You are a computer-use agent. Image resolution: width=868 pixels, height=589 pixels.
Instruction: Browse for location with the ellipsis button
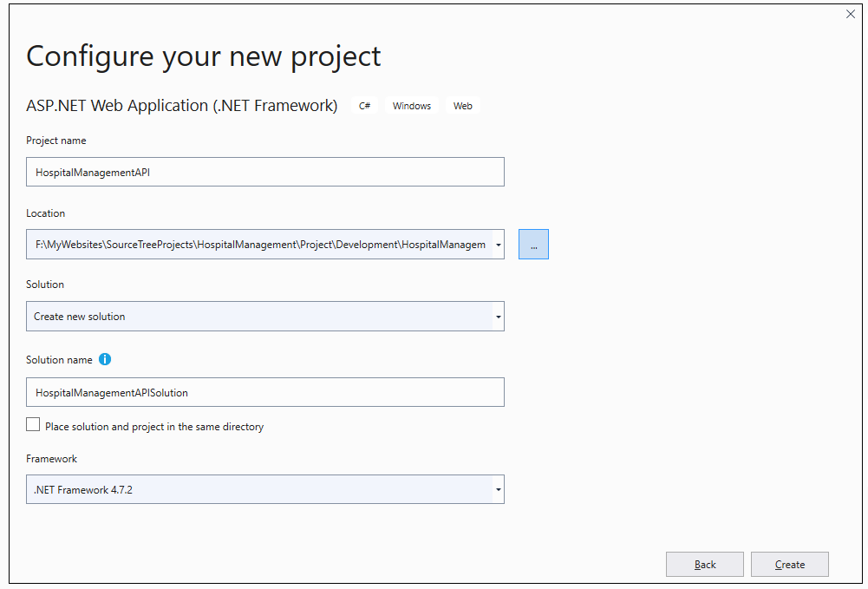533,244
